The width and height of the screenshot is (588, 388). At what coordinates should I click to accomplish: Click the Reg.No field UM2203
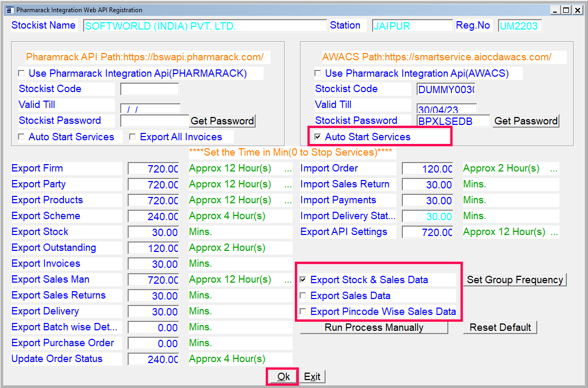(x=520, y=26)
